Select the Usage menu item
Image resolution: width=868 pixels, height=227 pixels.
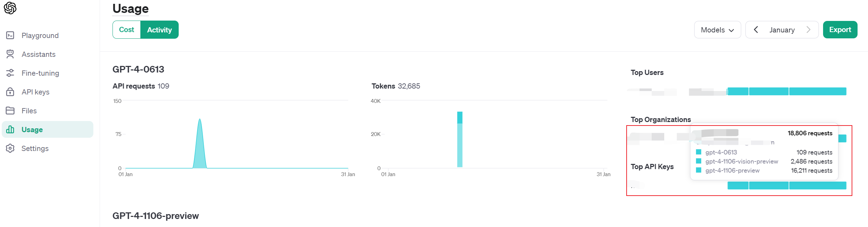32,129
